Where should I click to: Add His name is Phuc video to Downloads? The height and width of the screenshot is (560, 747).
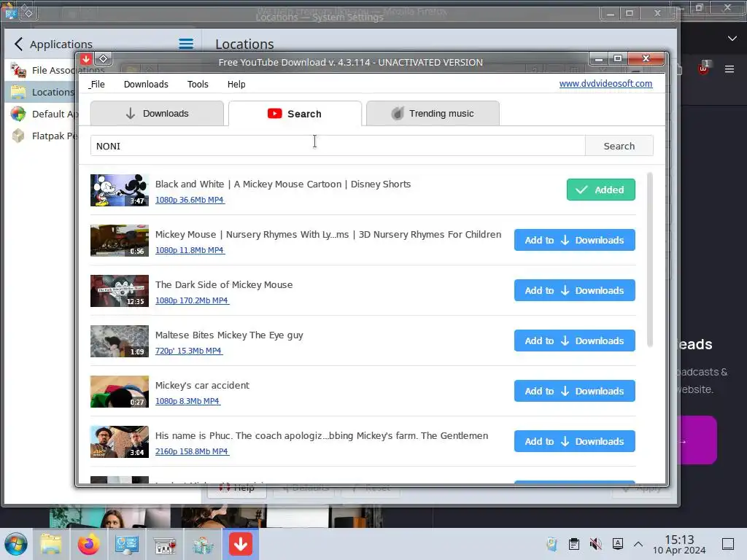click(575, 441)
